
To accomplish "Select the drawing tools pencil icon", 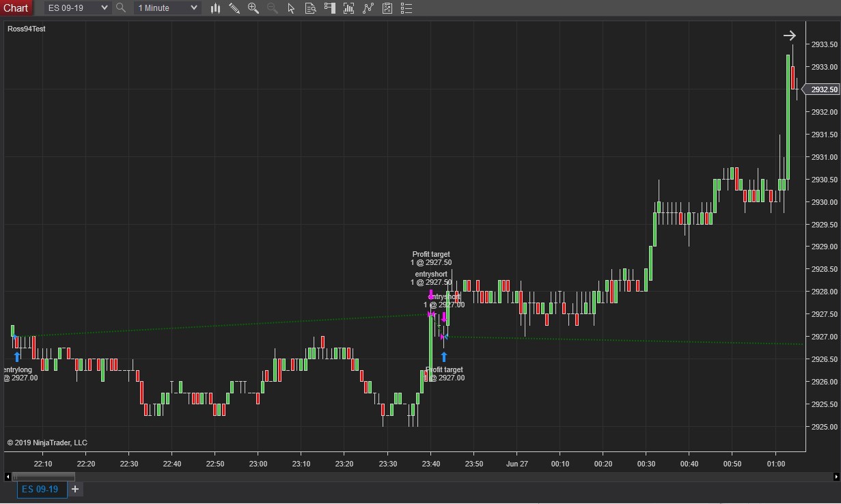I will click(234, 8).
